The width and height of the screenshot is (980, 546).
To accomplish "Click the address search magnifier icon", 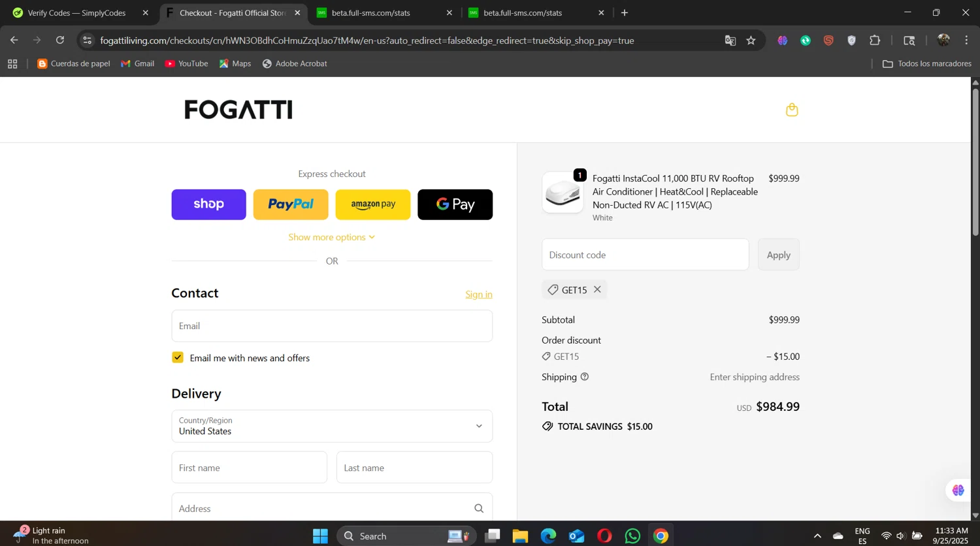I will coord(479,509).
